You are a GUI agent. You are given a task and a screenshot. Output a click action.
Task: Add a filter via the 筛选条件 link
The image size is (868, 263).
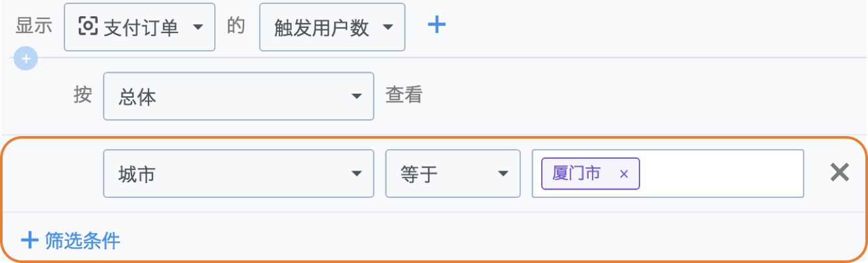[82, 241]
